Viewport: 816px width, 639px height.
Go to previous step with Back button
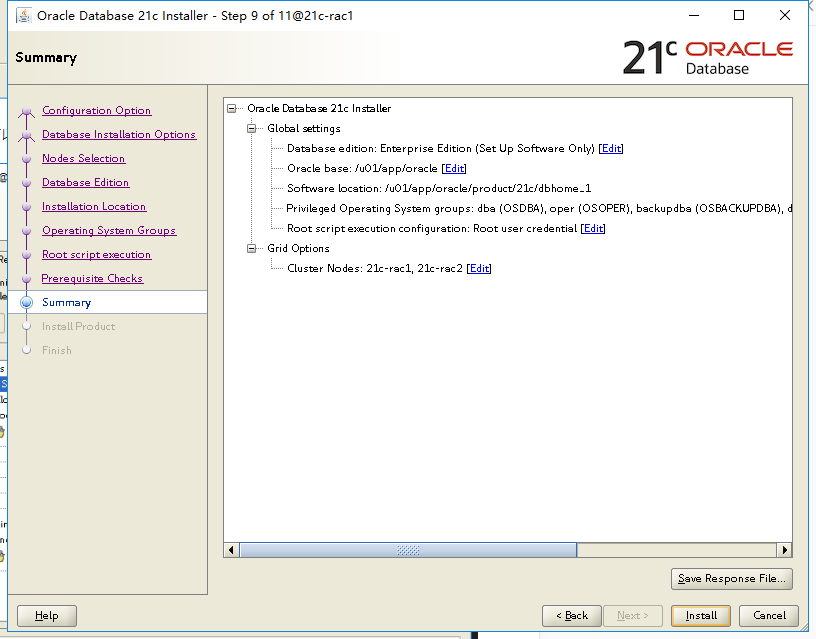tap(571, 616)
